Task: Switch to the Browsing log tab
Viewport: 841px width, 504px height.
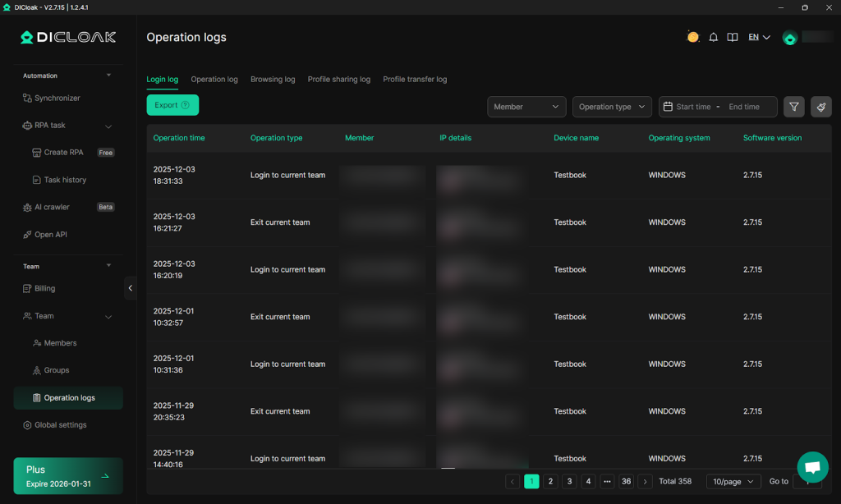Action: pos(273,80)
